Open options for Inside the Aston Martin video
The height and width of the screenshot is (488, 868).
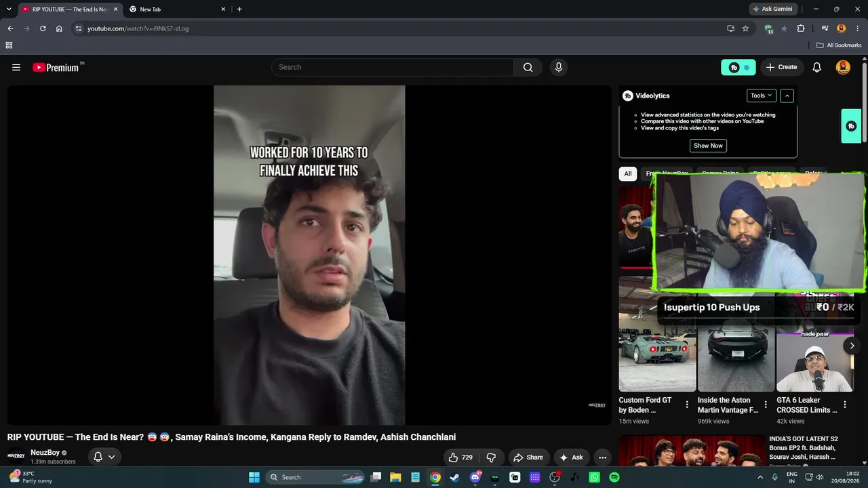766,405
